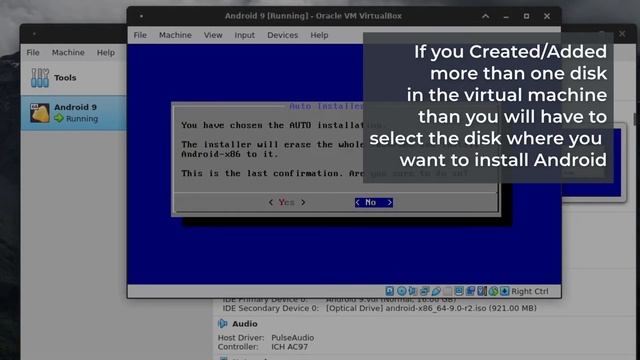Open Machine menu in VM window
640x360 pixels.
click(175, 35)
